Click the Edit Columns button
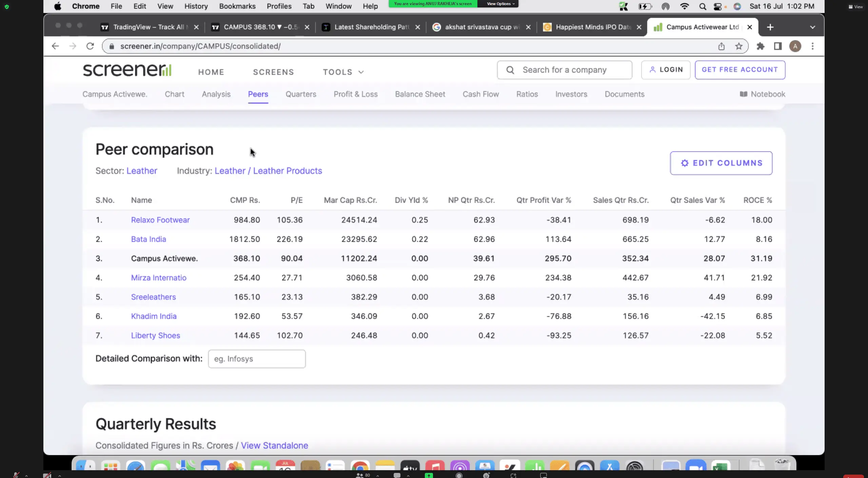 (x=721, y=163)
